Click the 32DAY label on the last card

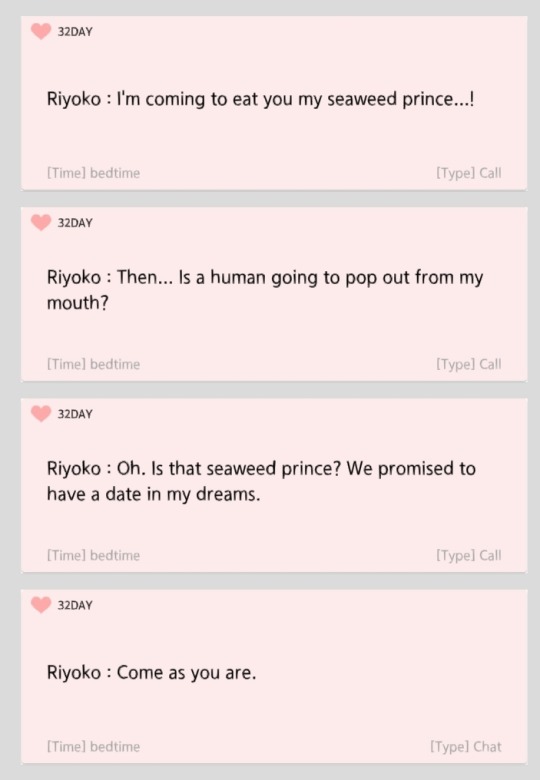[x=75, y=605]
